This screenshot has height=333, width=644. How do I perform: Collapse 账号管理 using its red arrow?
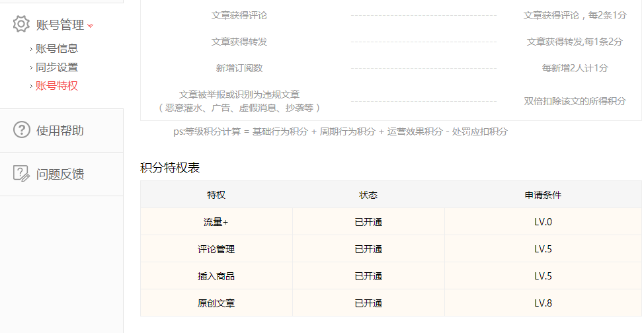tap(91, 26)
